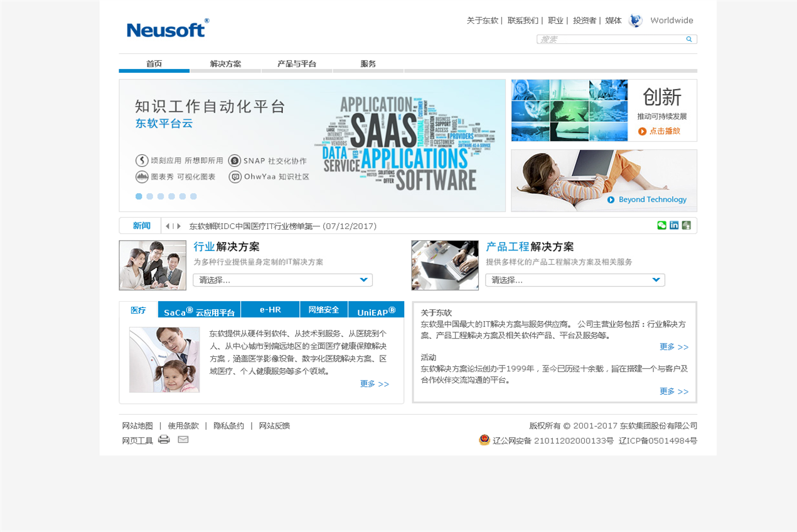Click the Beyond Technology play icon
The height and width of the screenshot is (532, 797).
[x=611, y=199]
